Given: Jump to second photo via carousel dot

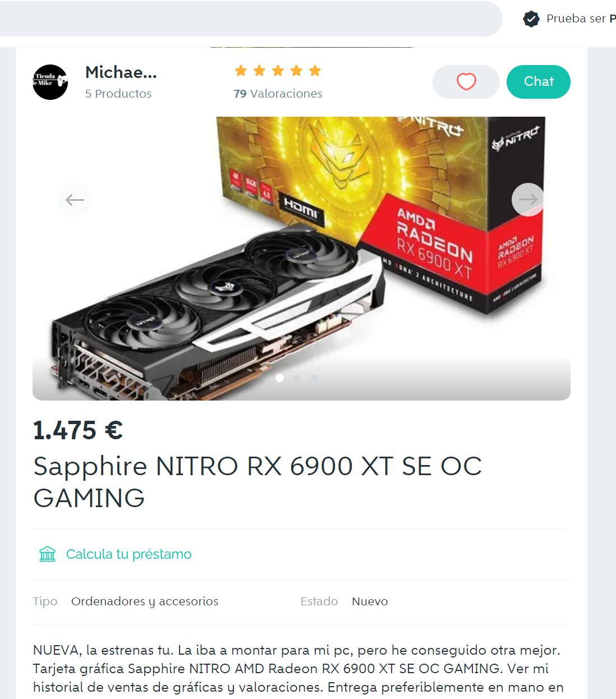Looking at the screenshot, I should tap(297, 378).
